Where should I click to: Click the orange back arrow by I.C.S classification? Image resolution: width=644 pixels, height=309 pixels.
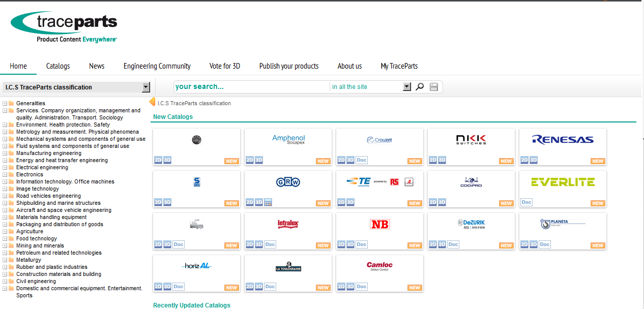pyautogui.click(x=152, y=102)
